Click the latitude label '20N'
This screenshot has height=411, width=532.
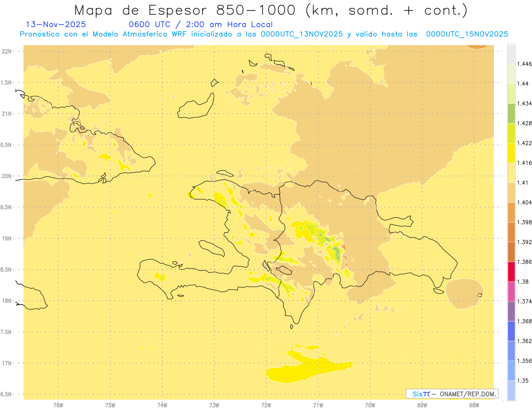[7, 176]
